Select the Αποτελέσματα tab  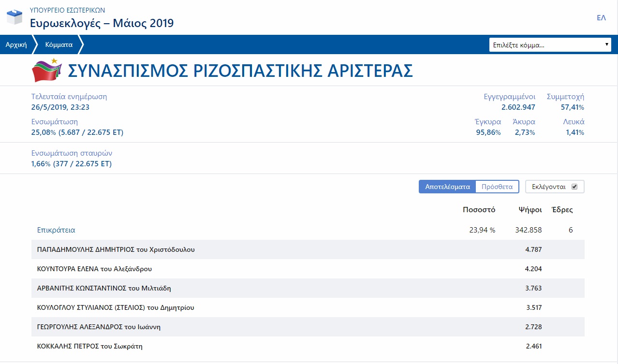tap(447, 187)
